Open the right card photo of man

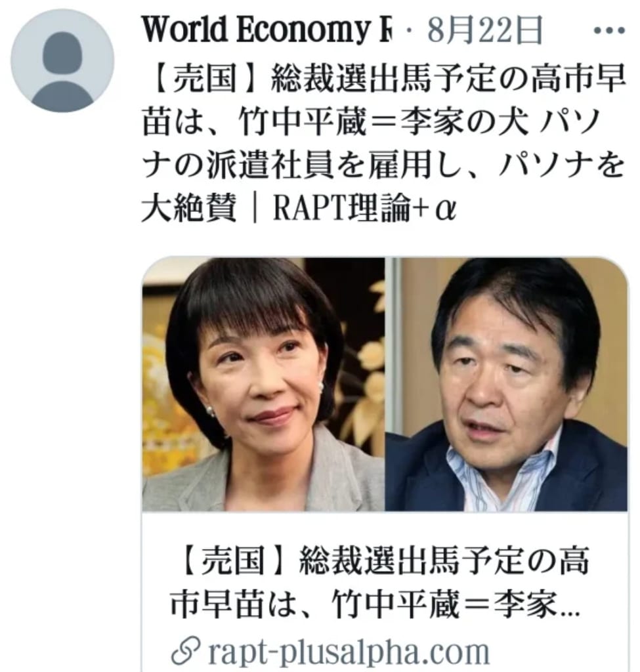coord(506,385)
